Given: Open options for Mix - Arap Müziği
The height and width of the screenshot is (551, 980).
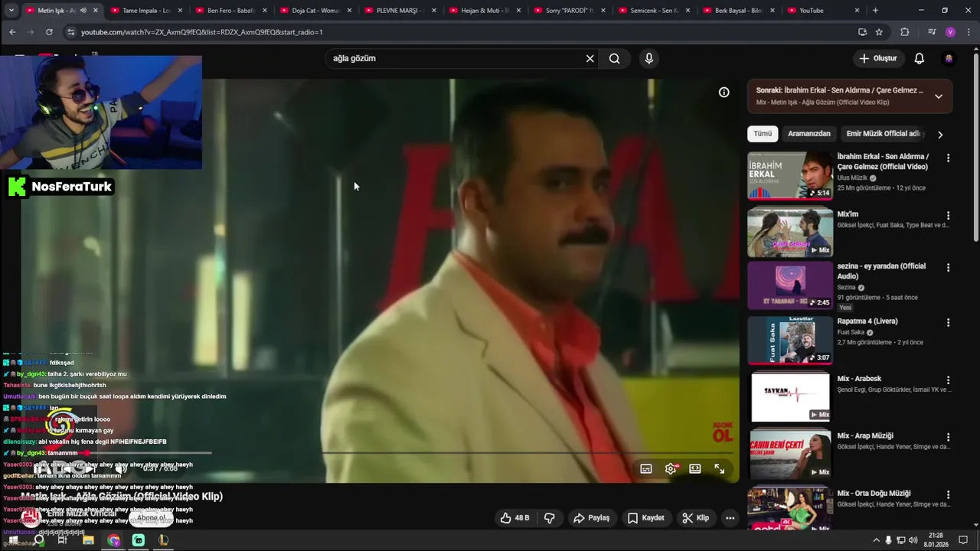Looking at the screenshot, I should coord(948,438).
